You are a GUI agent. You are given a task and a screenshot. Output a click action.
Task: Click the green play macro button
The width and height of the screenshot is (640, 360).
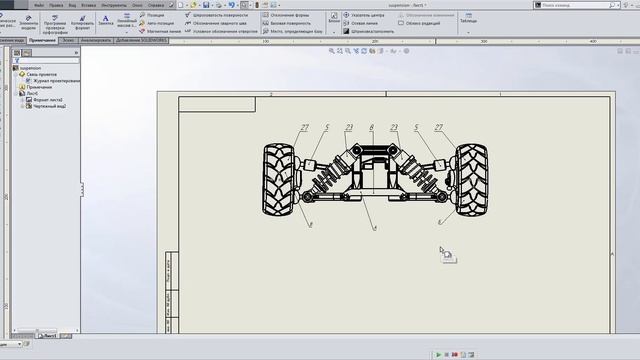coord(438,355)
